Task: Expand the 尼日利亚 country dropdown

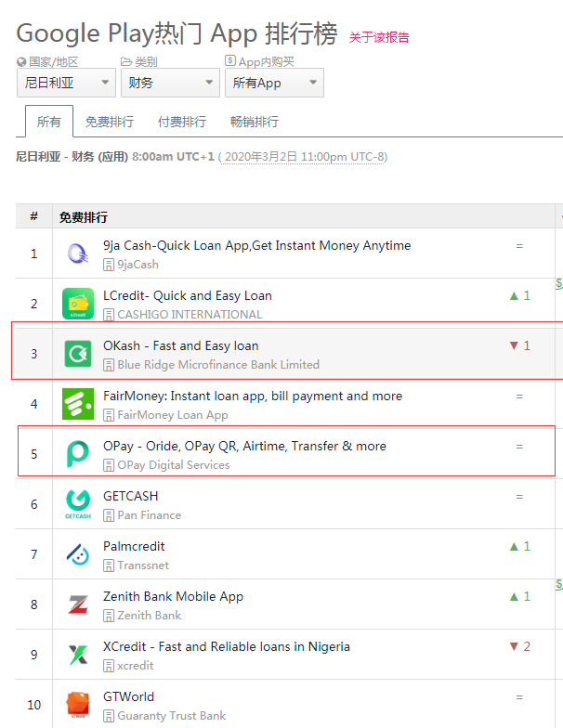Action: tap(66, 83)
